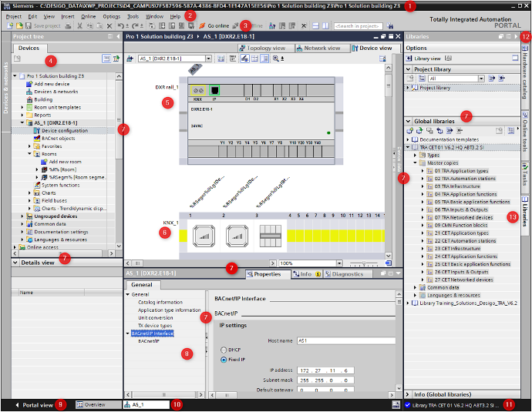Expand the 01 TRA Application types folder
Viewport: 532px width, 412px height.
pyautogui.click(x=423, y=171)
